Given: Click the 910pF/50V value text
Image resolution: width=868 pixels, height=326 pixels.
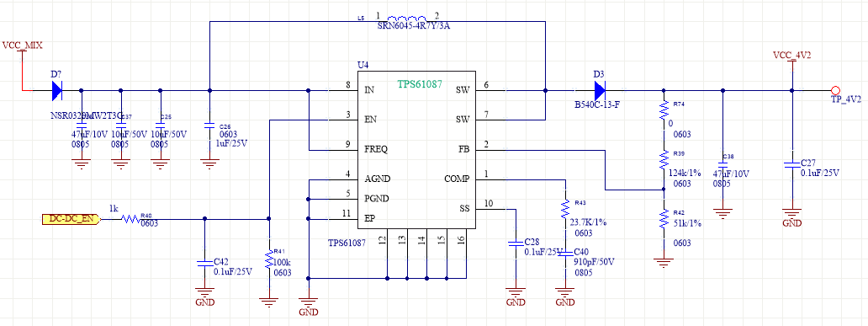Looking at the screenshot, I should [595, 261].
